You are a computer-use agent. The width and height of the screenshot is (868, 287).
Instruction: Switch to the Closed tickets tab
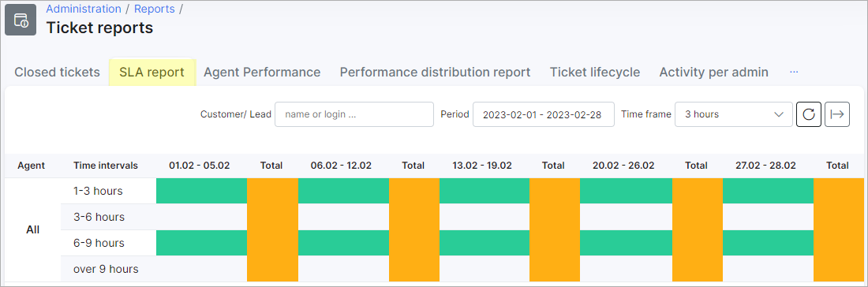(x=57, y=72)
